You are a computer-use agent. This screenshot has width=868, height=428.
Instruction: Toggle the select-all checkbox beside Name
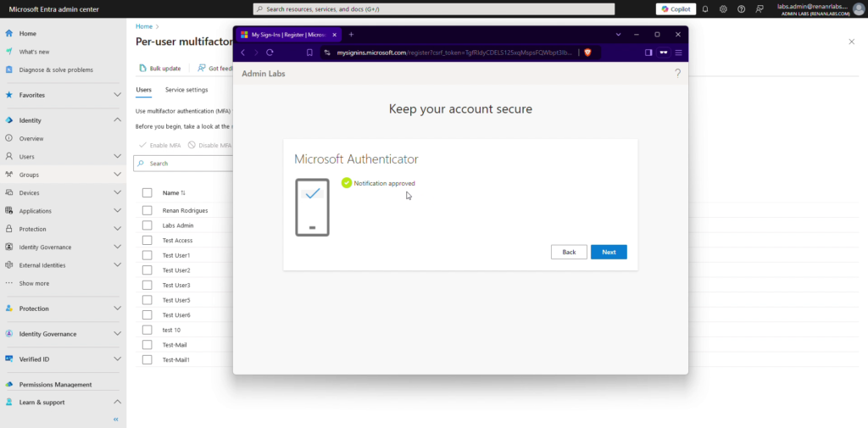pyautogui.click(x=147, y=192)
